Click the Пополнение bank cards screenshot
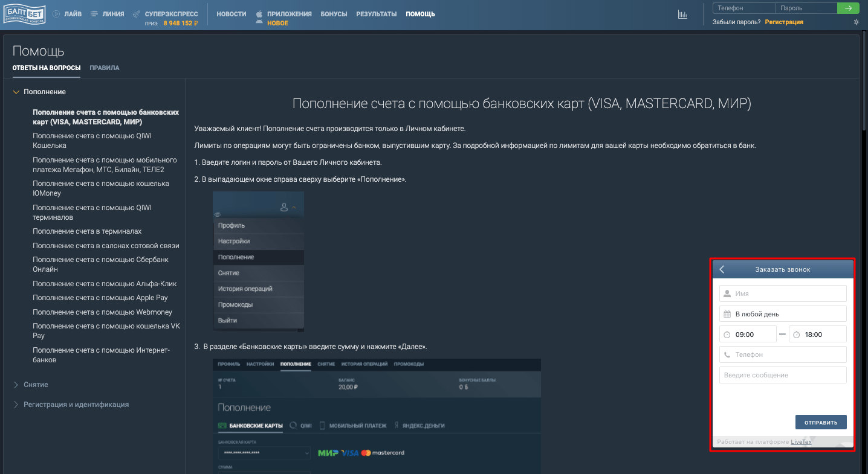The height and width of the screenshot is (474, 868). pyautogui.click(x=377, y=416)
